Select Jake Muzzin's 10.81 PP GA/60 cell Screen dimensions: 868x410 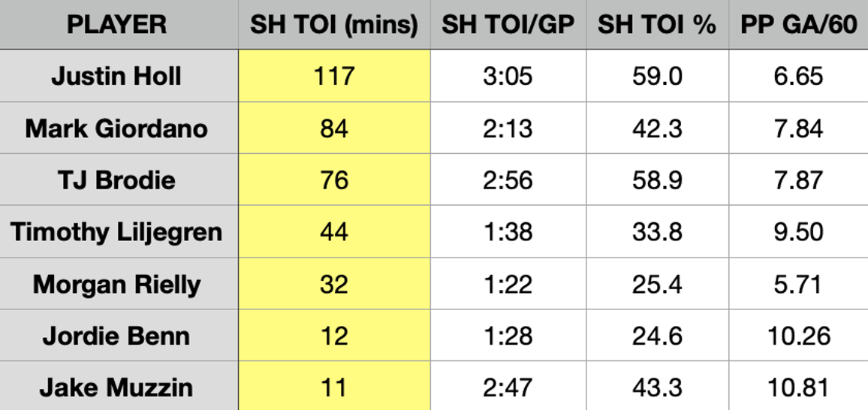[798, 387]
